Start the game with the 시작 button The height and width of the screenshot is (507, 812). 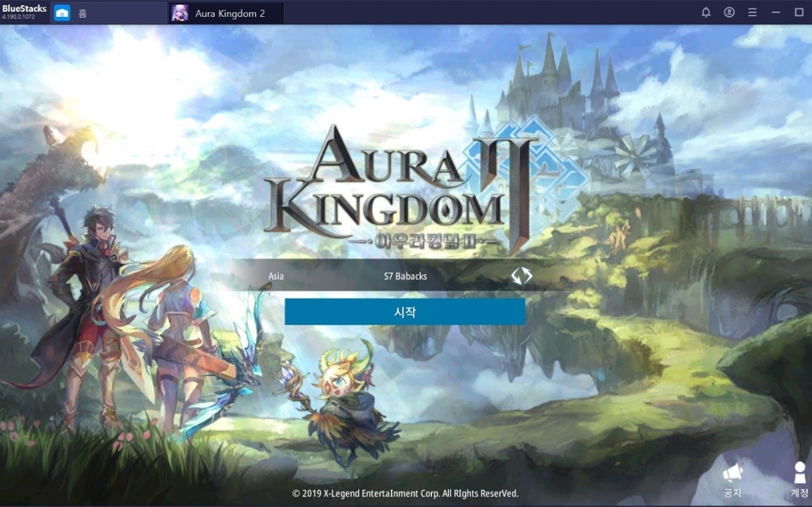point(405,312)
